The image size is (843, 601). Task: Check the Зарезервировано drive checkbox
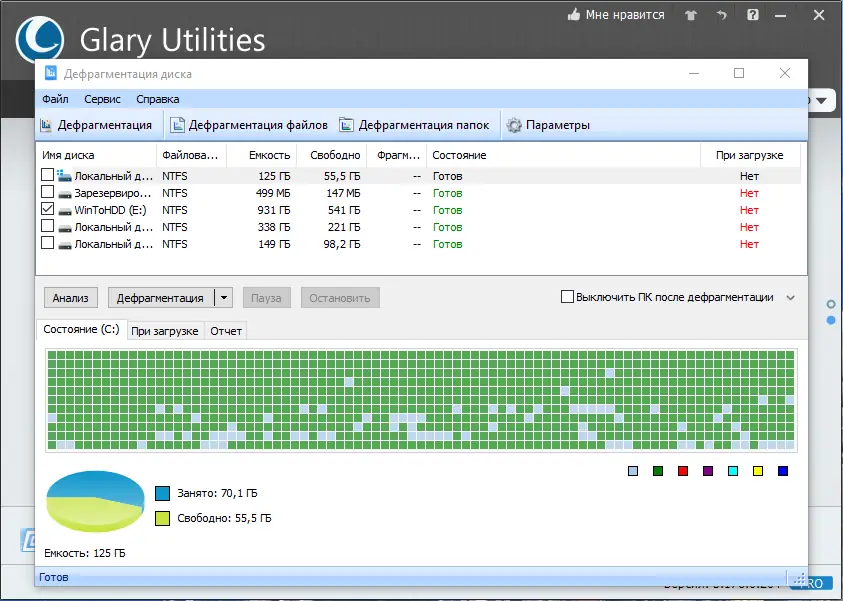point(48,193)
